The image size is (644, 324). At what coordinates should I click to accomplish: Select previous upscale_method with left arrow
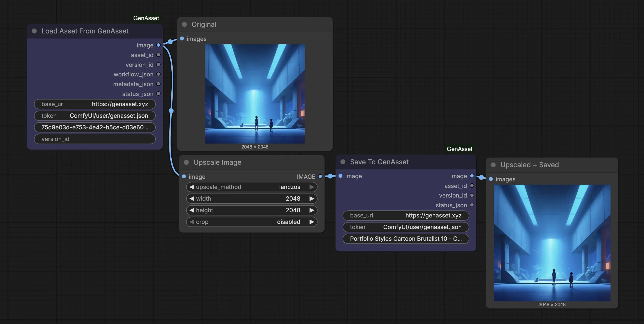pyautogui.click(x=192, y=187)
